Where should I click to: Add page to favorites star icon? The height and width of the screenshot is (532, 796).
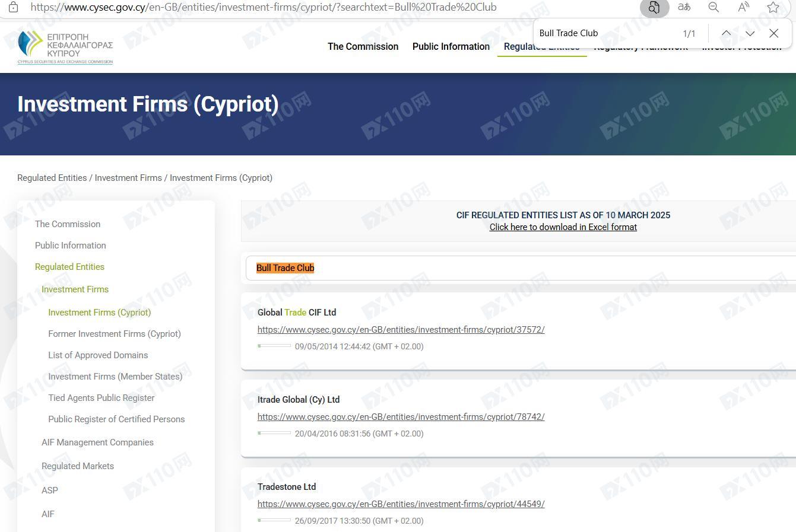coord(772,7)
